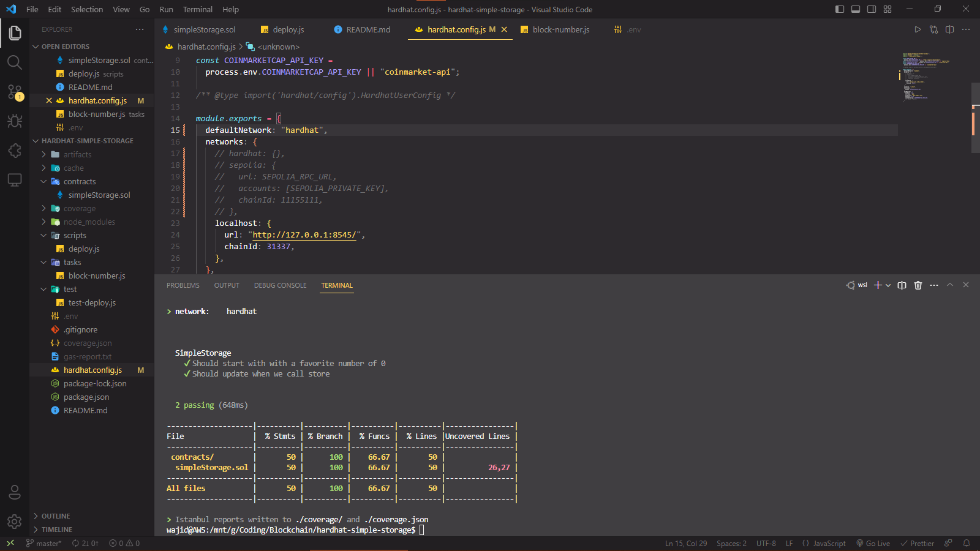Toggle the Panel layout button
Viewport: 980px width, 551px height.
click(856, 9)
